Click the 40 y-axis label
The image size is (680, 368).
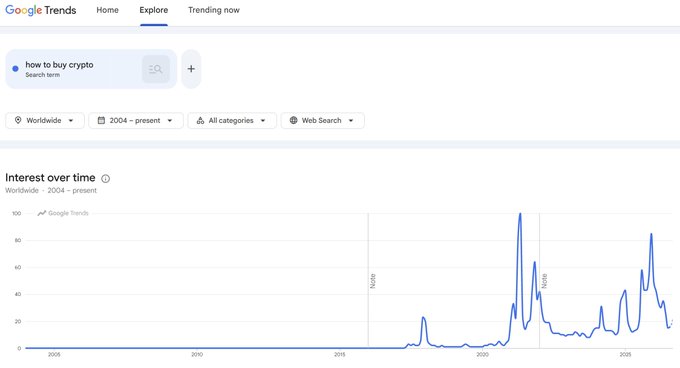(18, 294)
